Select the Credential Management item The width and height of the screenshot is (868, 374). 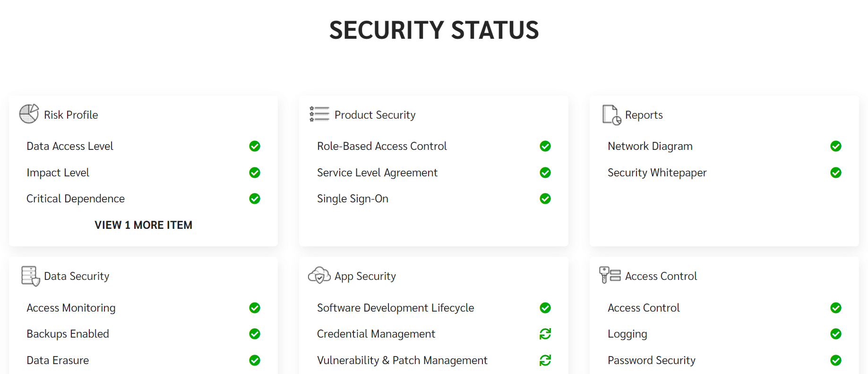point(376,334)
